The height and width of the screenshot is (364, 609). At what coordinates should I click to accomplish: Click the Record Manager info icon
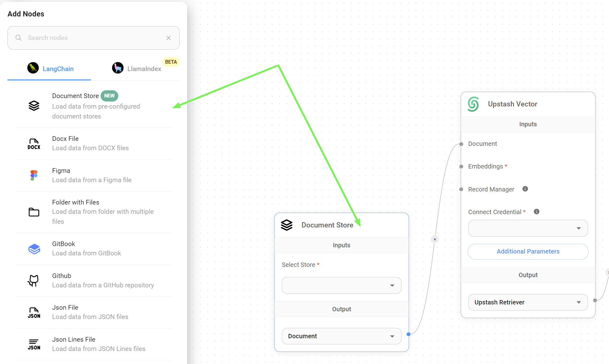(525, 189)
